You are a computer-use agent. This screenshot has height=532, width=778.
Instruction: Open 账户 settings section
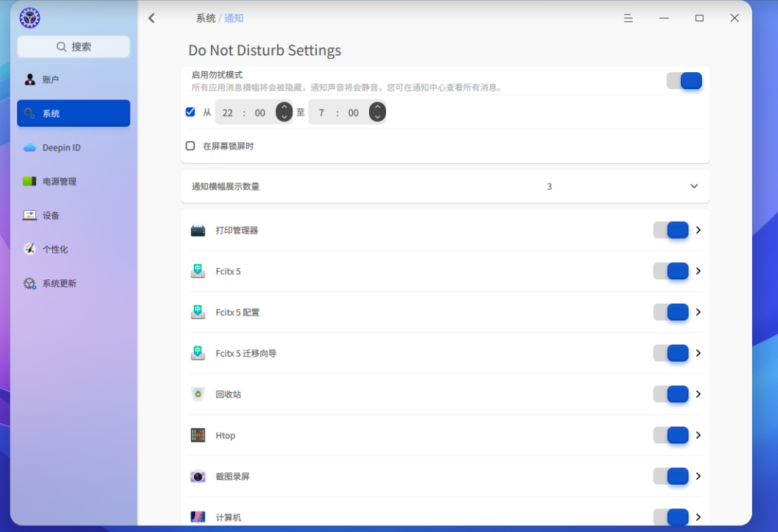pyautogui.click(x=74, y=80)
